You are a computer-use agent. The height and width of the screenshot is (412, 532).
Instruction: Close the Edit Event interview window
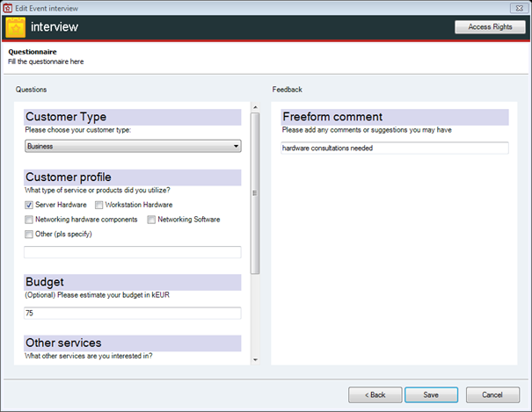pyautogui.click(x=519, y=8)
